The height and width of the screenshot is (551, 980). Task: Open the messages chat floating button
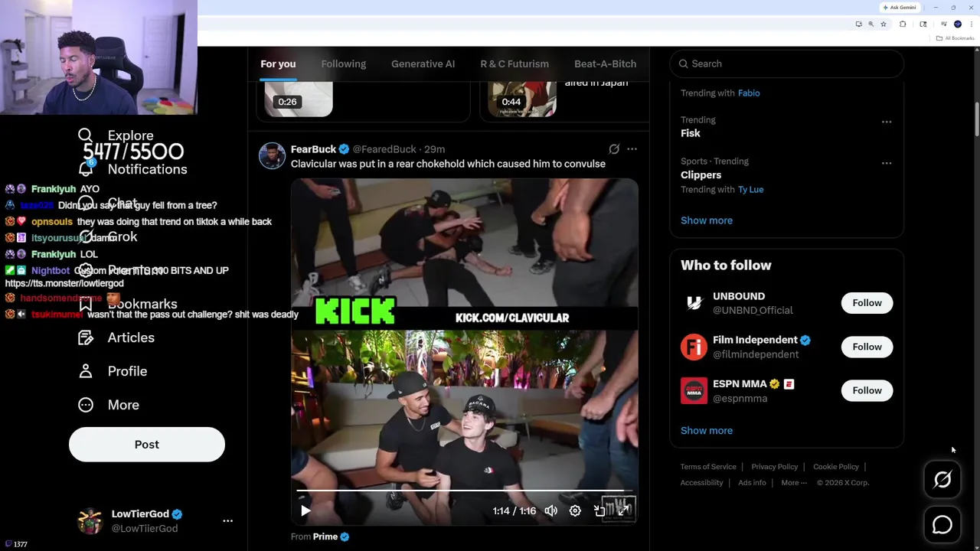tap(942, 524)
